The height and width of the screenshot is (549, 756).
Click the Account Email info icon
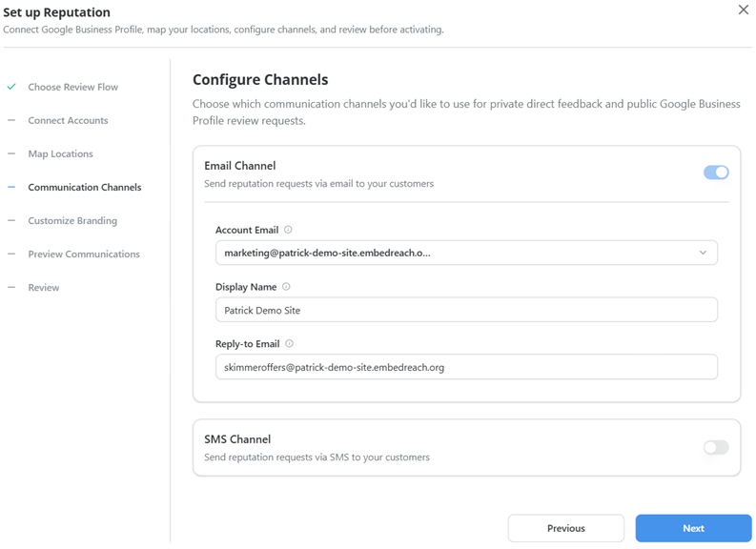[x=288, y=230]
